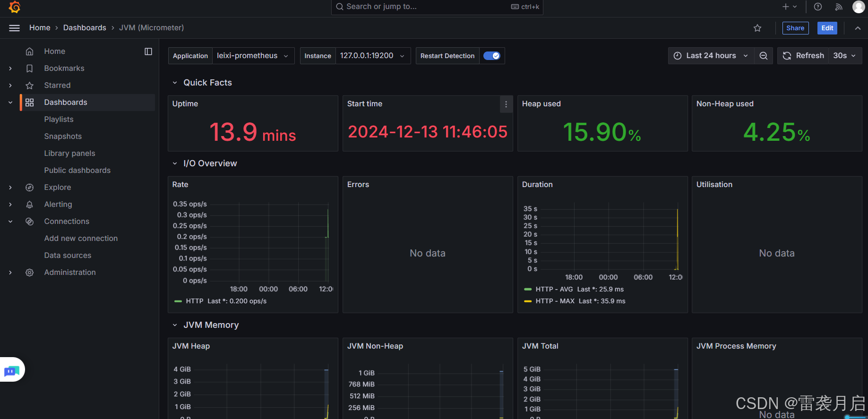Click the Uptime panel title
Screen dimensions: 868x419
coord(185,104)
